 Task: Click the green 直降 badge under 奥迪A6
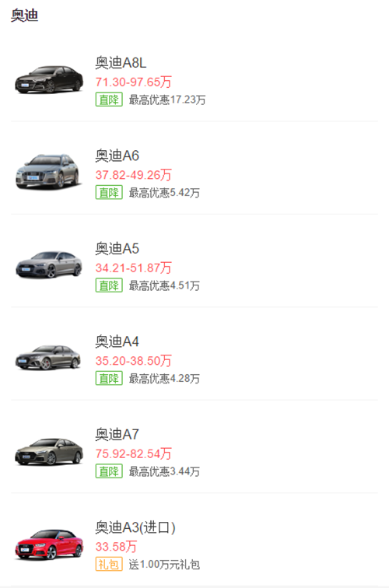click(109, 192)
